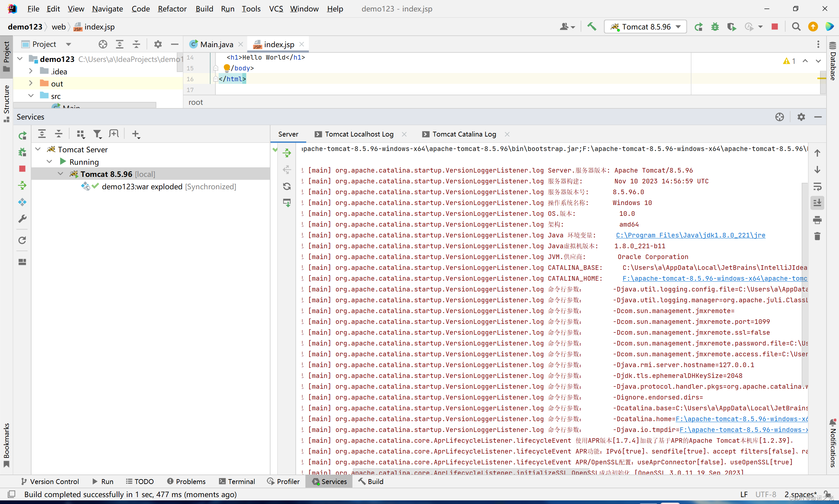839x504 pixels.
Task: Click the Stop (red square) button
Action: coord(775,26)
